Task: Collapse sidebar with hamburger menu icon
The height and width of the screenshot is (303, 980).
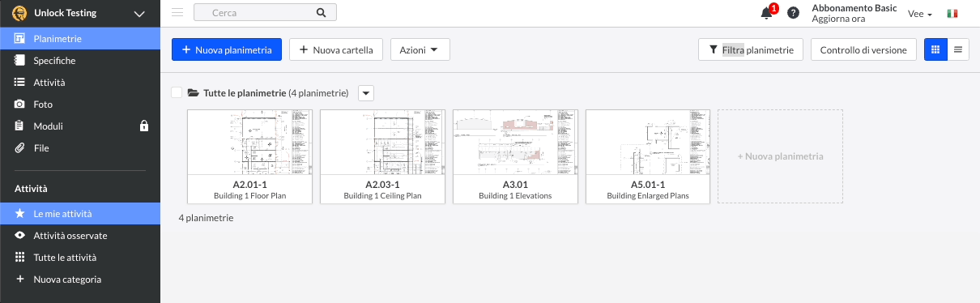Action: (x=177, y=13)
